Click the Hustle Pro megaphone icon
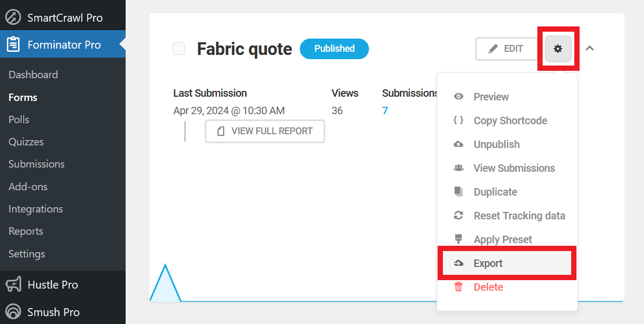 coord(13,284)
